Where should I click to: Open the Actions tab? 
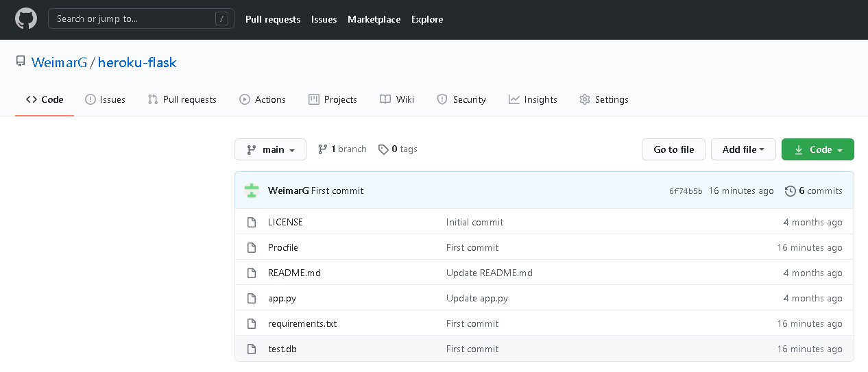[263, 99]
